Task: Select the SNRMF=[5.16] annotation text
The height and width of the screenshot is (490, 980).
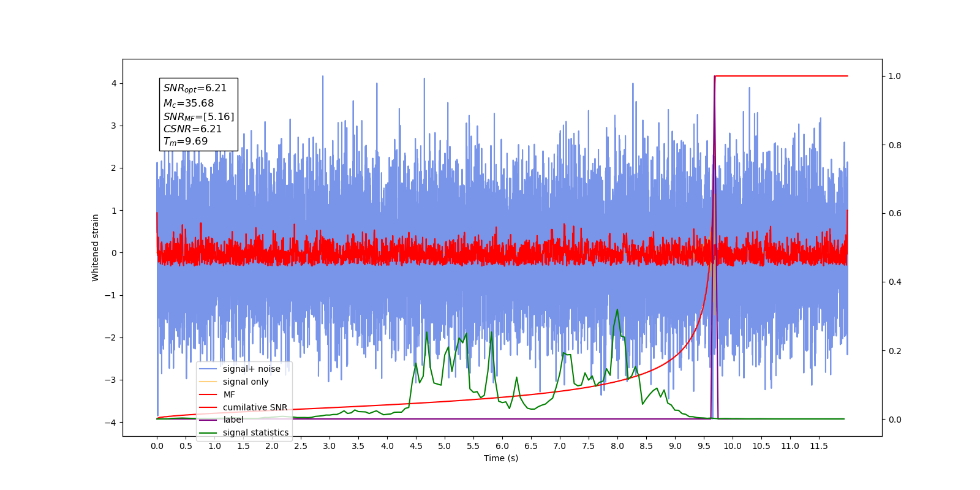Action: (x=198, y=116)
